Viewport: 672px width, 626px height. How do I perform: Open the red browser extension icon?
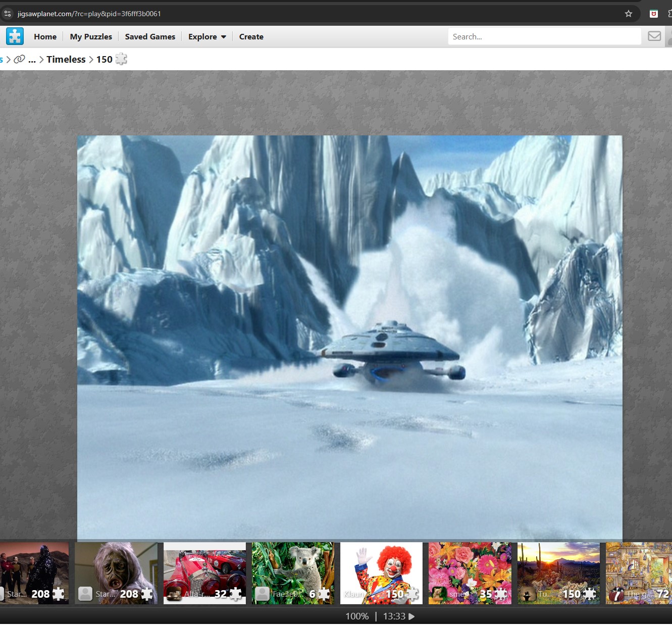click(654, 14)
